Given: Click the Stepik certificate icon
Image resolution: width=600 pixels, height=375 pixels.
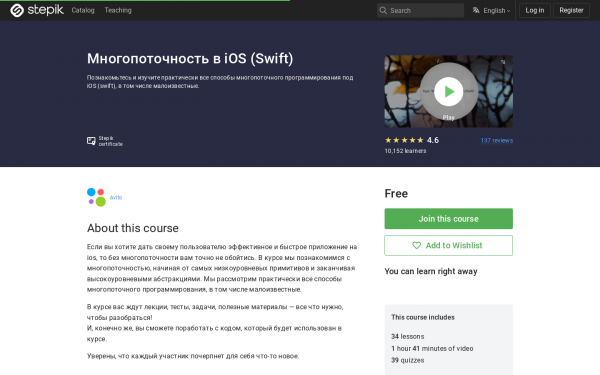Looking at the screenshot, I should pyautogui.click(x=91, y=141).
